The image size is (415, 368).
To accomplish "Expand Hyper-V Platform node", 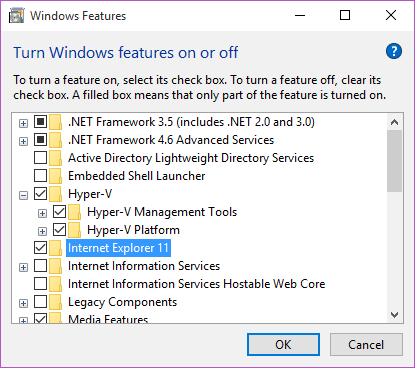I will point(42,232).
